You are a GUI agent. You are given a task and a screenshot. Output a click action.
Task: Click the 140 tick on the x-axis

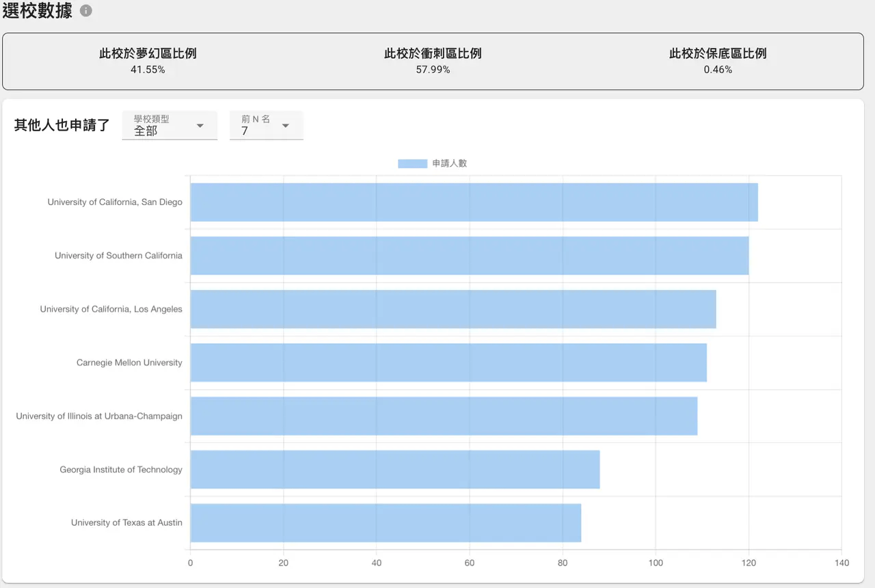point(842,563)
